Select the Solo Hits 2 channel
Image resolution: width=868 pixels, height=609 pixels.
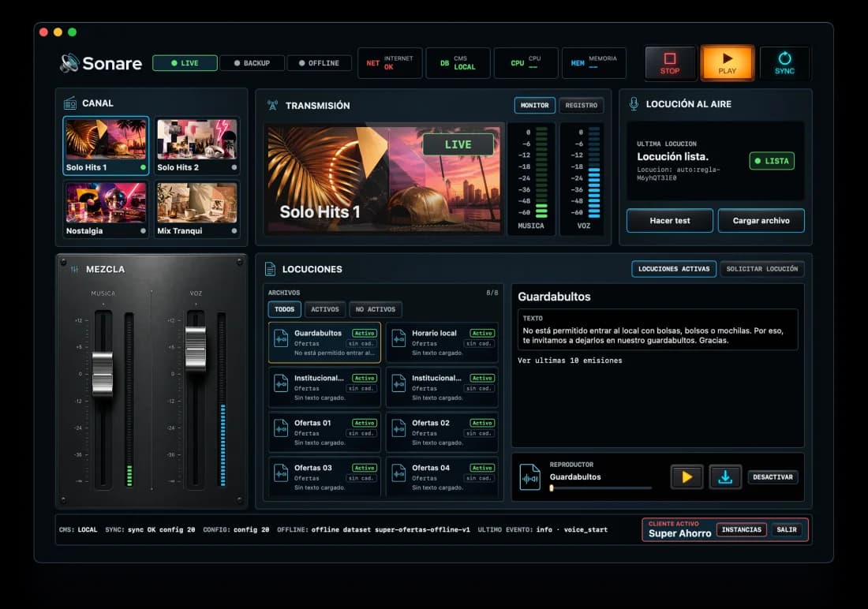(x=196, y=146)
